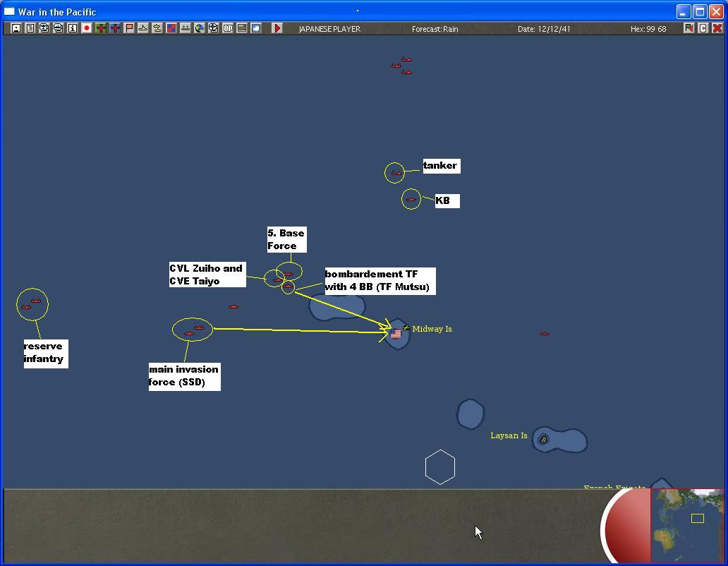Select the red plane on green background icon
This screenshot has height=566, width=728.
[101, 28]
